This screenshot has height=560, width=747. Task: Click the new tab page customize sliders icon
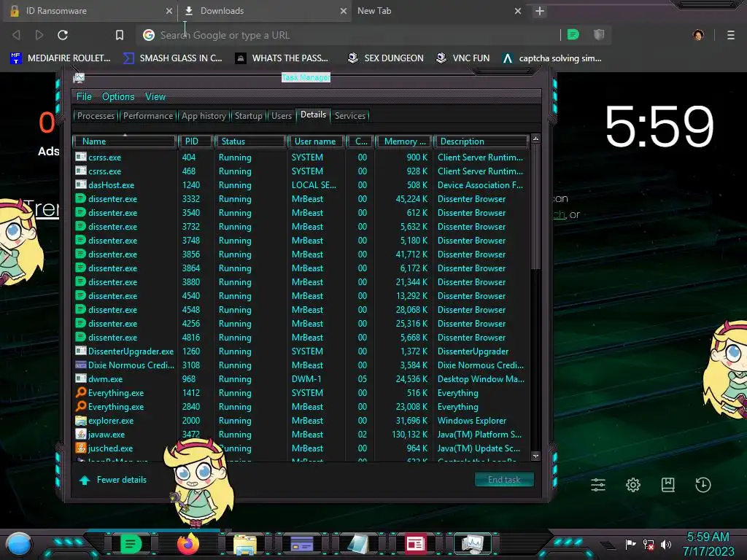(598, 485)
